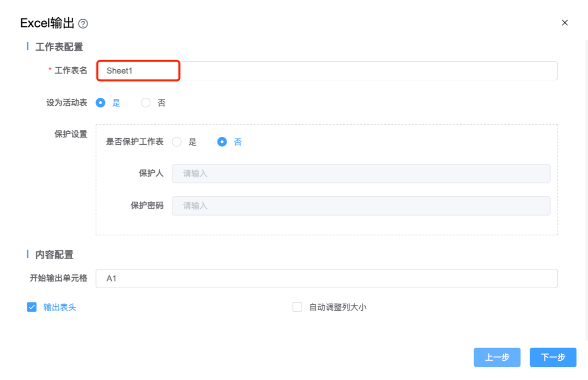Screen dimensions: 588x380
Task: Click the 开始输出单元格 label text
Action: (58, 278)
